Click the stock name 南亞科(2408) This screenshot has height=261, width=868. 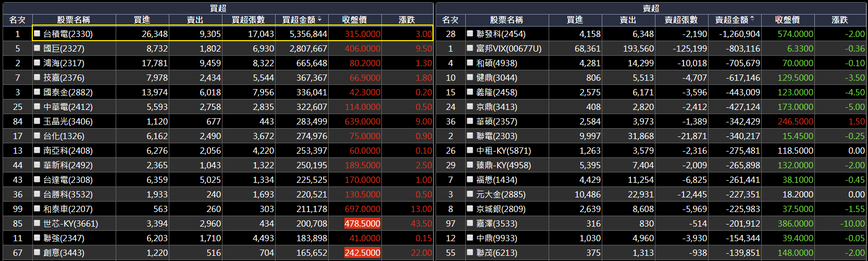68,151
